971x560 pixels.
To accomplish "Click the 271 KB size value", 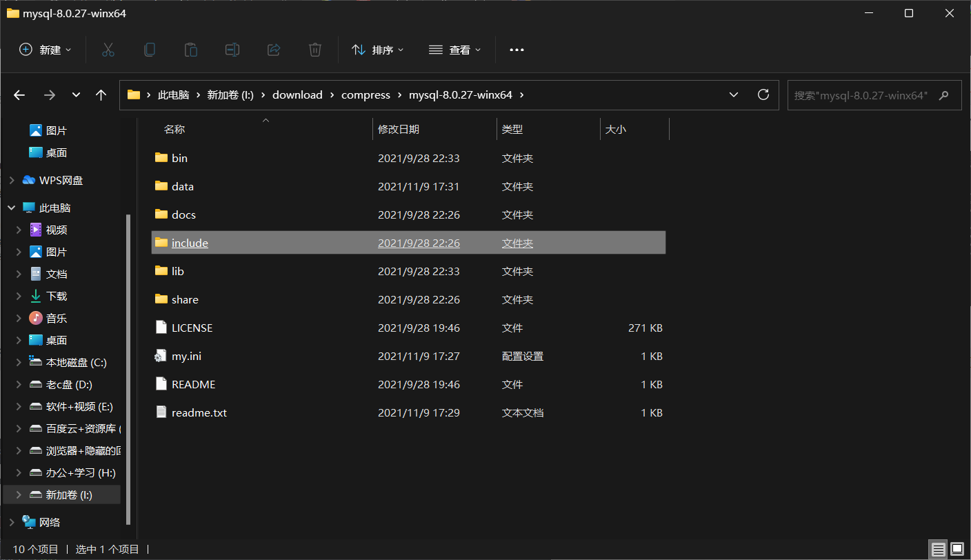I will pyautogui.click(x=645, y=328).
